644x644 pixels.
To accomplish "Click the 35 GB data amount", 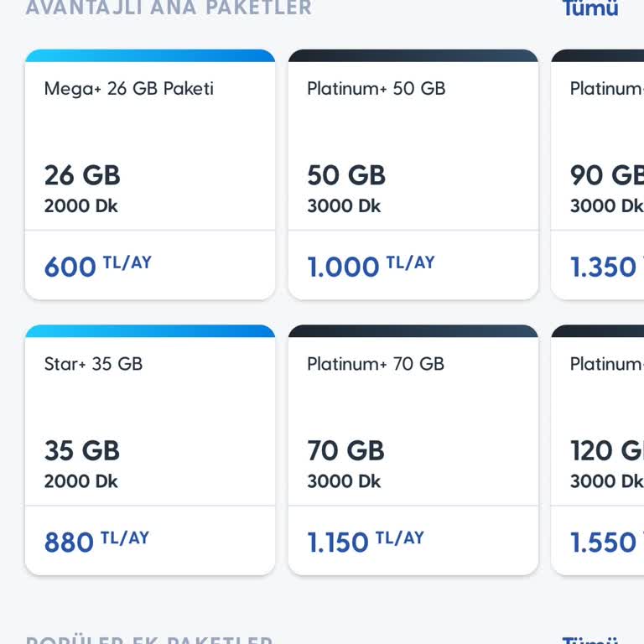I will (82, 451).
